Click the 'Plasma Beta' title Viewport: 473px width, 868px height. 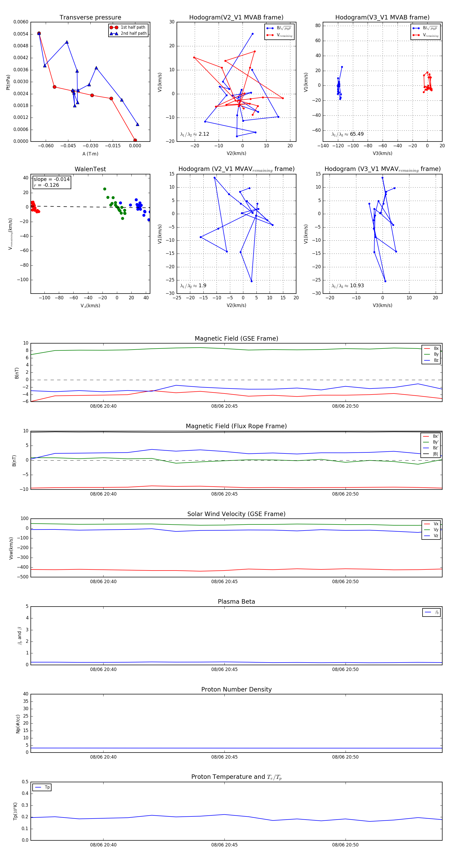pos(236,602)
